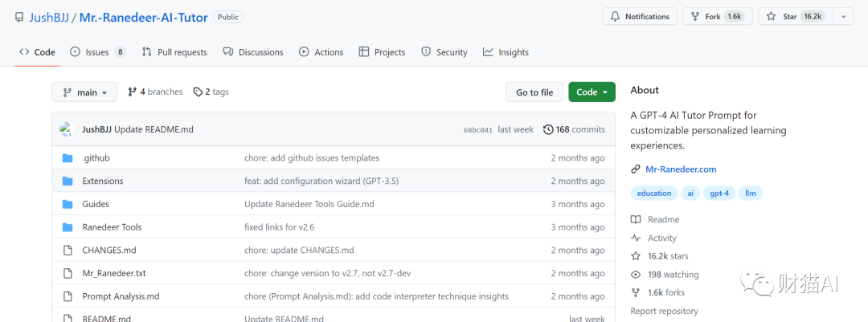Click the Guides folder icon
The height and width of the screenshot is (322, 868).
click(x=68, y=204)
